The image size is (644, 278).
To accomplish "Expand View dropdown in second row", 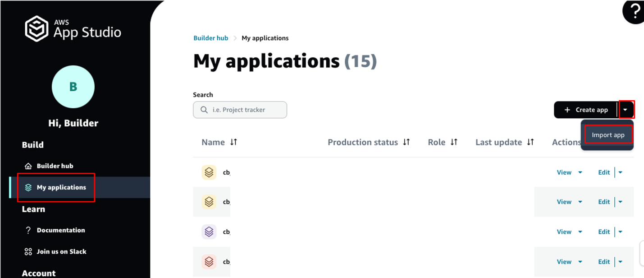I will (x=580, y=202).
